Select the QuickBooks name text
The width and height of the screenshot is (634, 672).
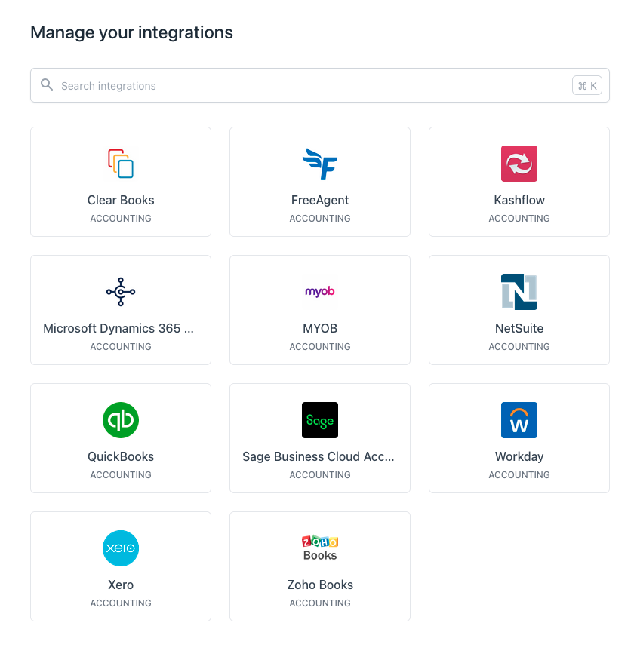pyautogui.click(x=121, y=456)
